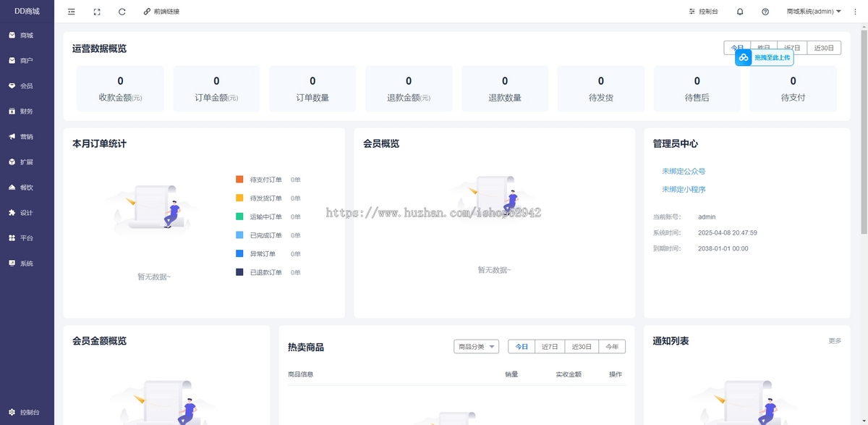Open the 商城 menu in sidebar
Screen dimensions: 868x425
click(27, 35)
